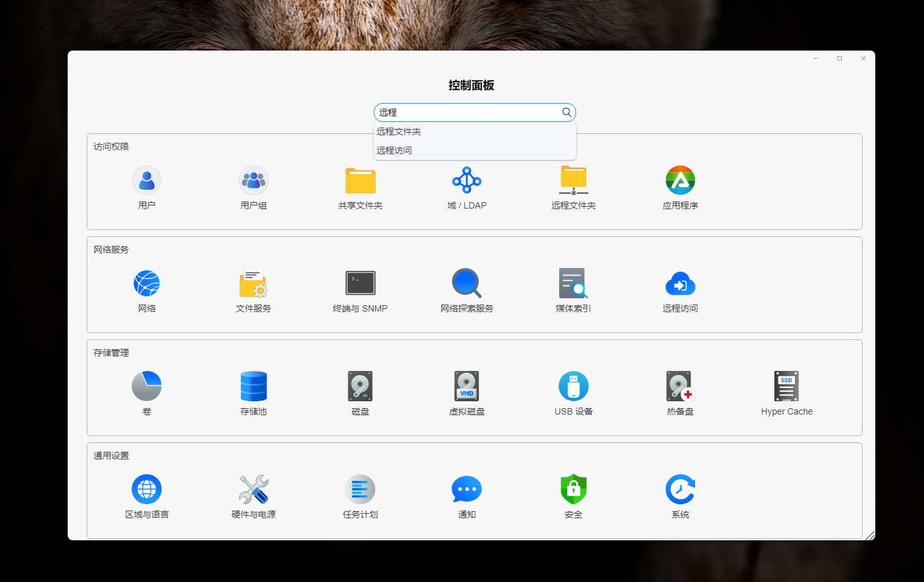Open the 共享文件夹 shared folder icon
The height and width of the screenshot is (582, 924).
point(360,181)
